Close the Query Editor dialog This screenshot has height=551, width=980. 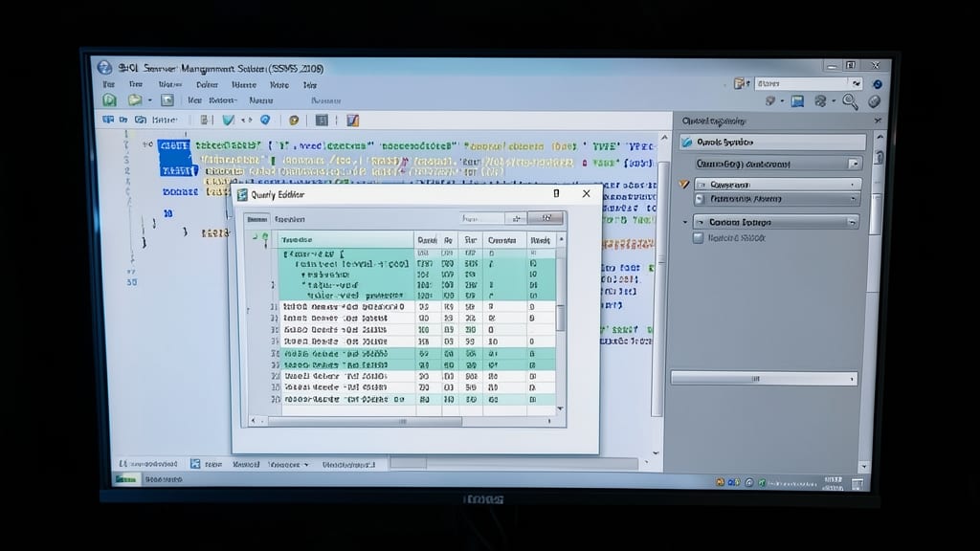587,193
